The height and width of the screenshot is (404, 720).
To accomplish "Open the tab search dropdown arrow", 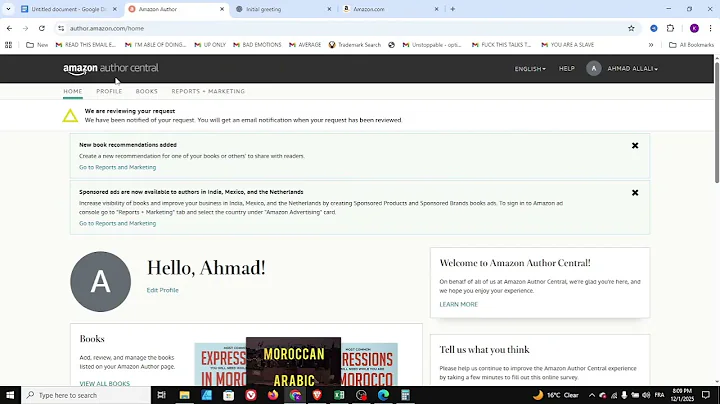I will (8, 9).
